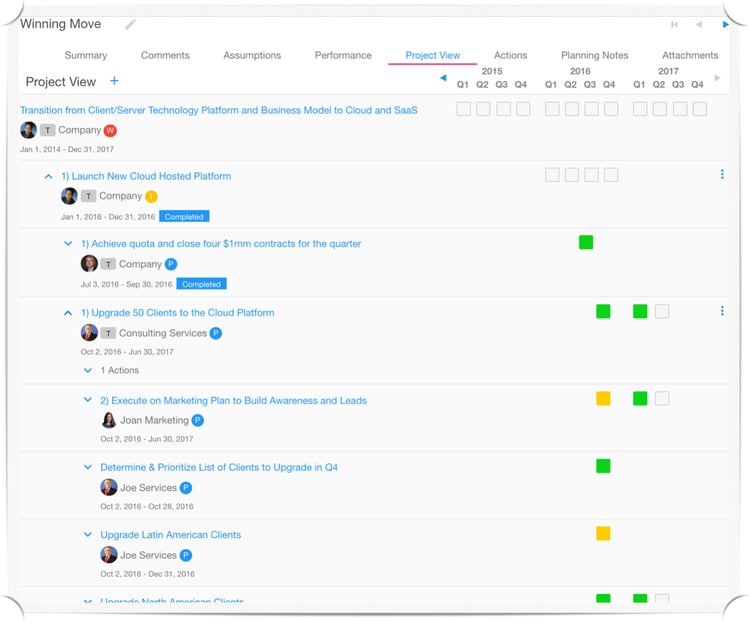Check 2017 Q4 box in Transition row
The height and width of the screenshot is (623, 750).
pyautogui.click(x=699, y=109)
